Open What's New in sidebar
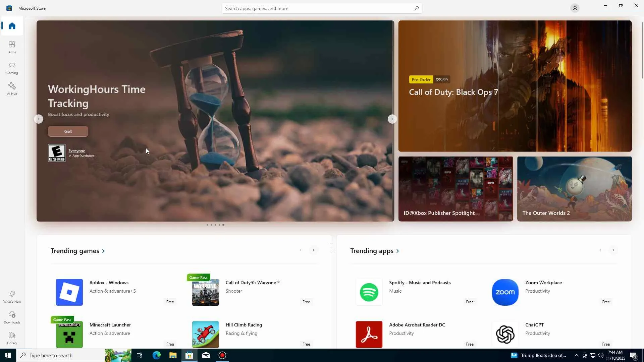644x362 pixels. tap(12, 297)
